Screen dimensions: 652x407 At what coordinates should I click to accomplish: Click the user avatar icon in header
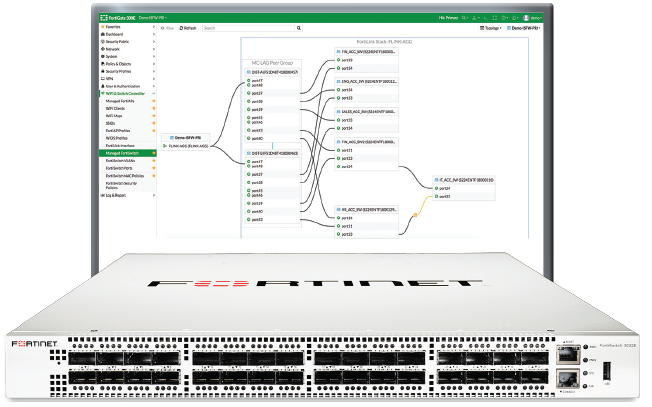point(526,18)
